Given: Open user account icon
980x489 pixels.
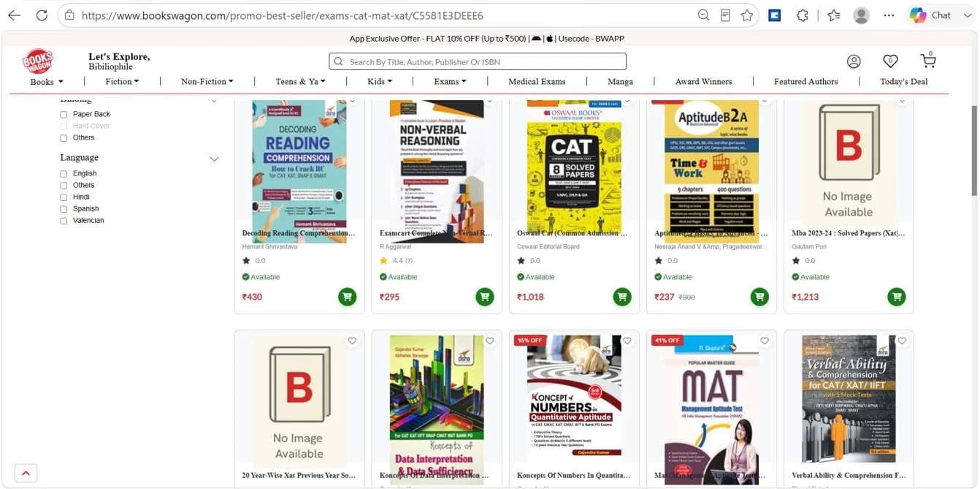Looking at the screenshot, I should (854, 61).
